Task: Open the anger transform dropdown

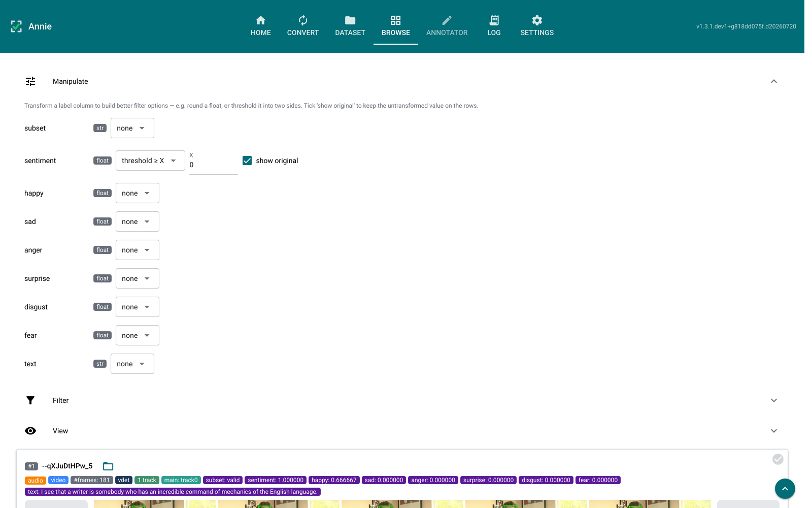Action: click(x=138, y=250)
